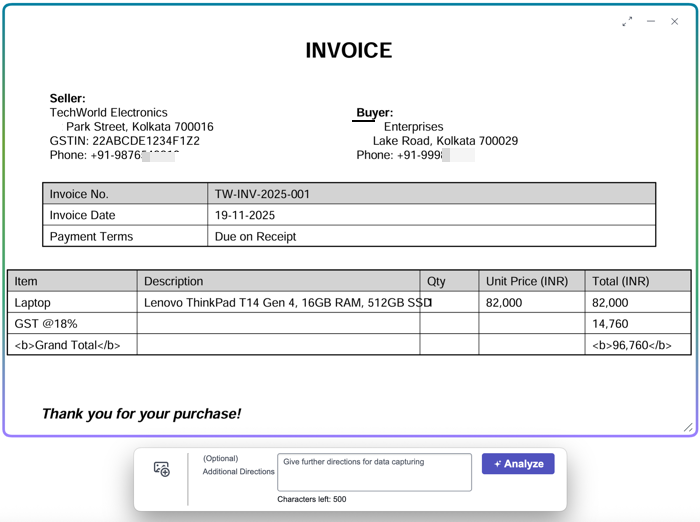Click the add image icon
Screen dimensions: 700x522
click(162, 469)
